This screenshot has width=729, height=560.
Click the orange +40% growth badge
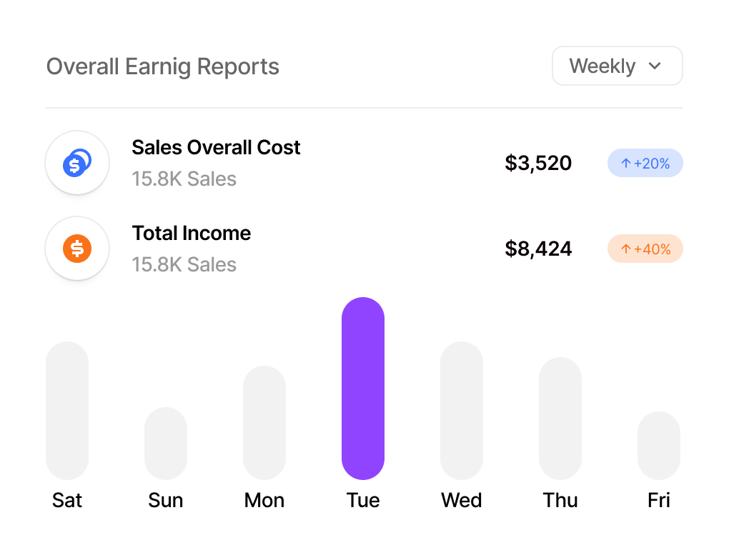point(645,249)
